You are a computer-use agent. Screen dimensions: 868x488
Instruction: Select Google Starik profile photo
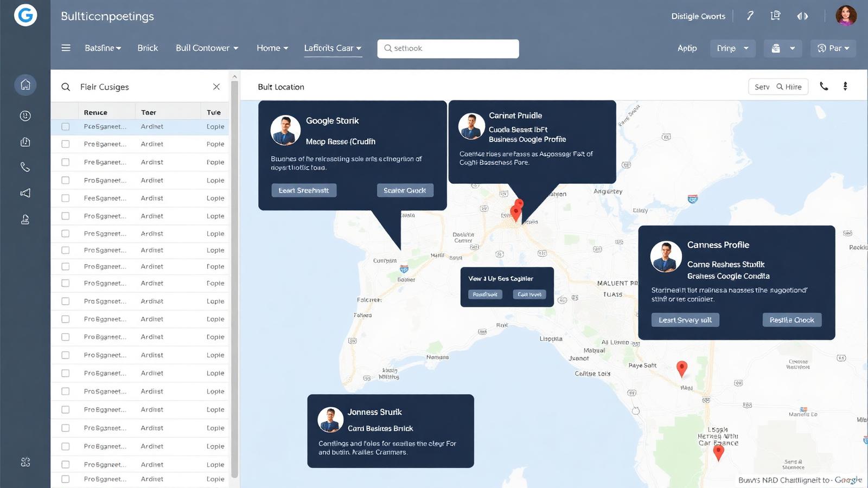coord(285,130)
